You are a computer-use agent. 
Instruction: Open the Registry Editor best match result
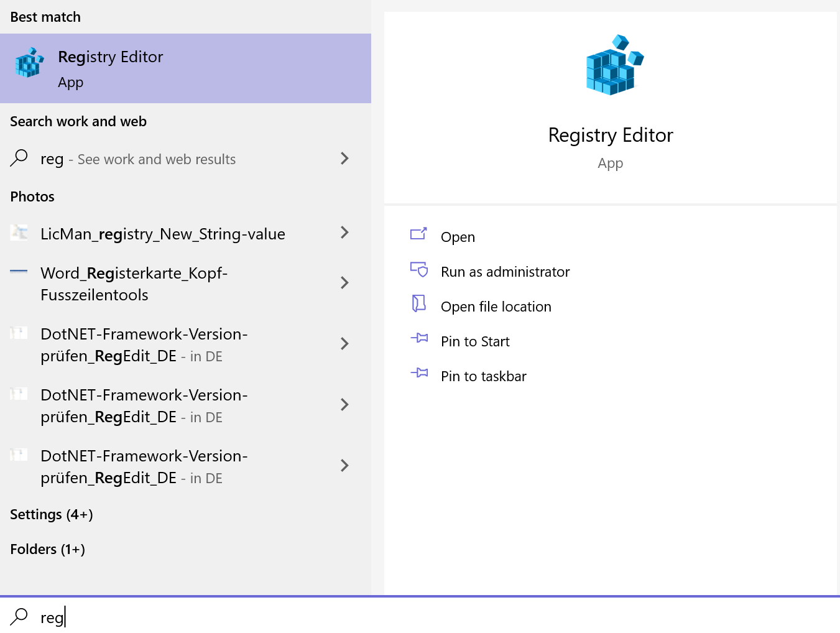[x=185, y=68]
